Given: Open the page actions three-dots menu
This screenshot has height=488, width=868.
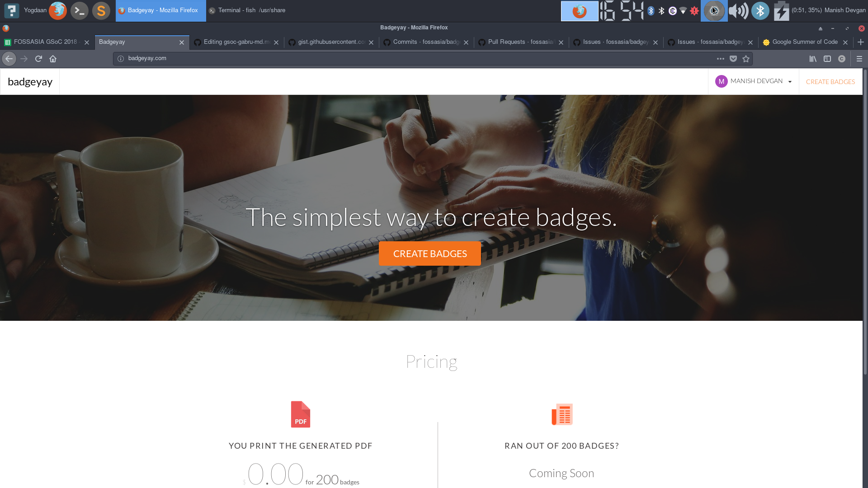Looking at the screenshot, I should [x=721, y=59].
